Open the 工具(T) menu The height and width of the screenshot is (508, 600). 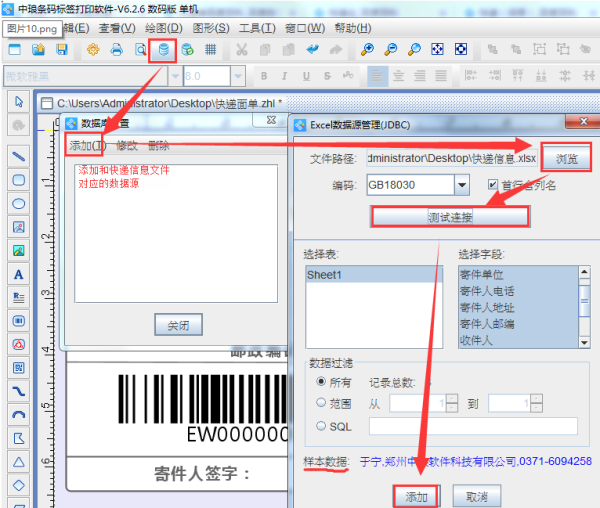pos(257,28)
